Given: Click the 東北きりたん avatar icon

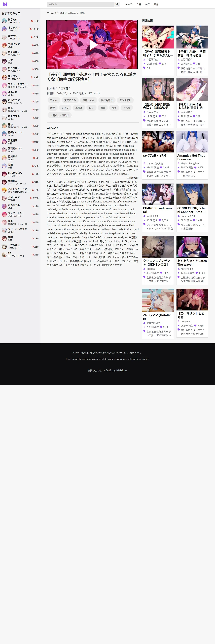Looking at the screenshot, I should pyautogui.click(x=4, y=174).
